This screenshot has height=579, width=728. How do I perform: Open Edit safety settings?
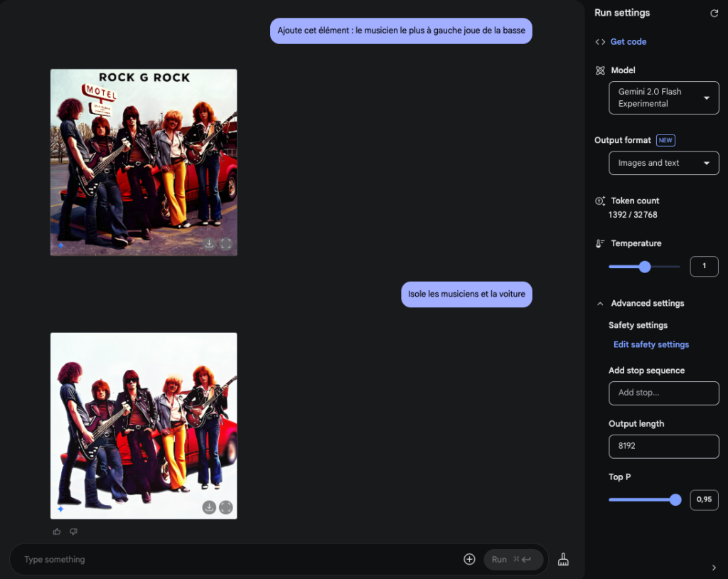point(651,344)
